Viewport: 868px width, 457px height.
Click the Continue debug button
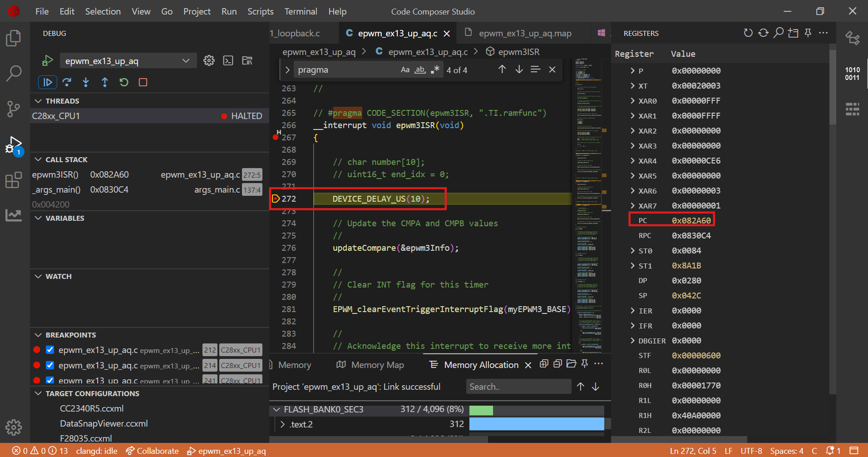48,82
